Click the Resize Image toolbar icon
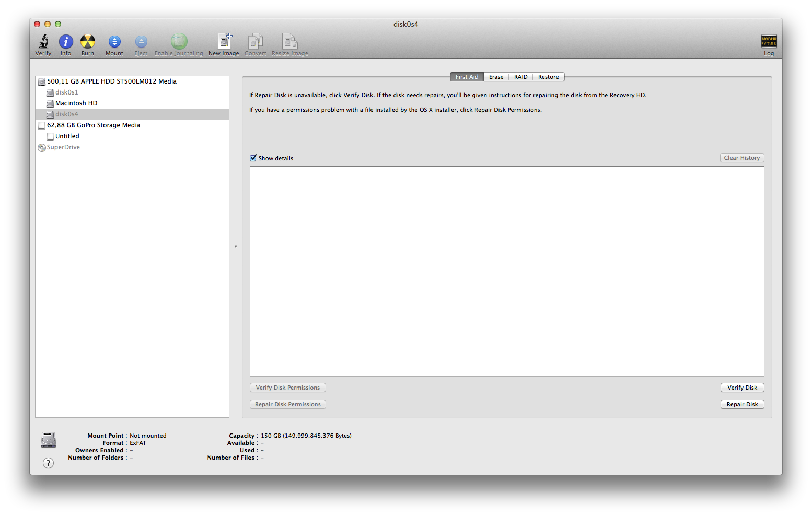Image resolution: width=812 pixels, height=516 pixels. (290, 41)
